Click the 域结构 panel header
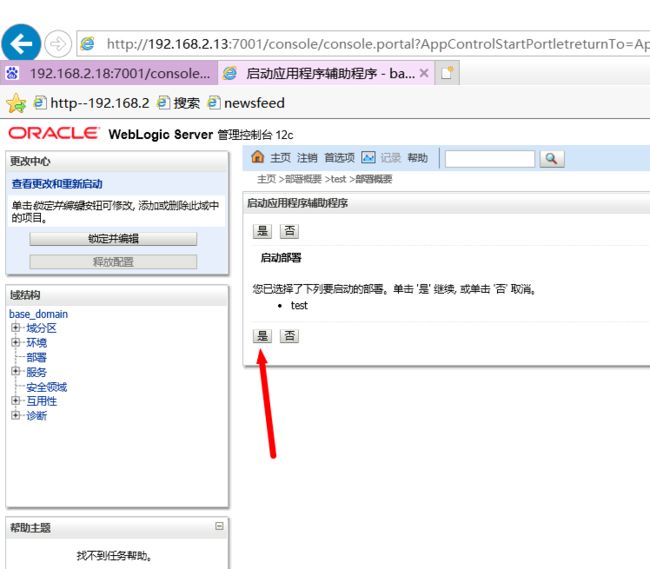650x569 pixels. (117, 295)
